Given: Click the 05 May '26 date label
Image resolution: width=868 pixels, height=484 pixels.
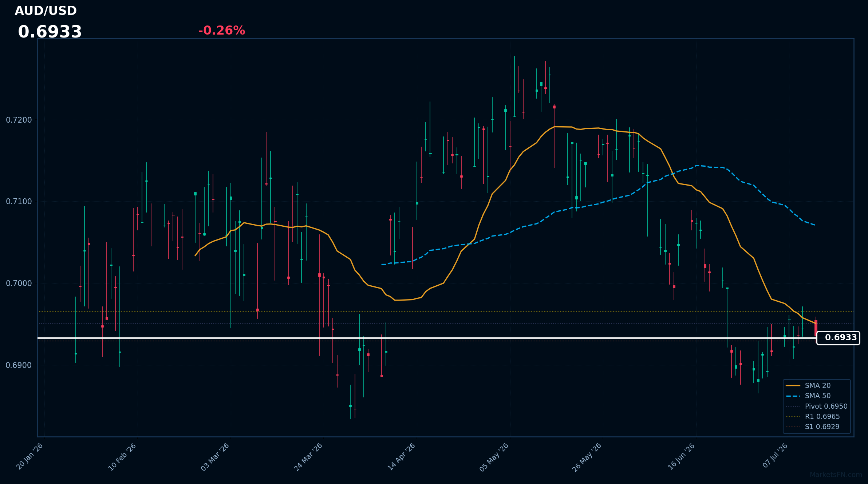Looking at the screenshot, I should click(494, 457).
